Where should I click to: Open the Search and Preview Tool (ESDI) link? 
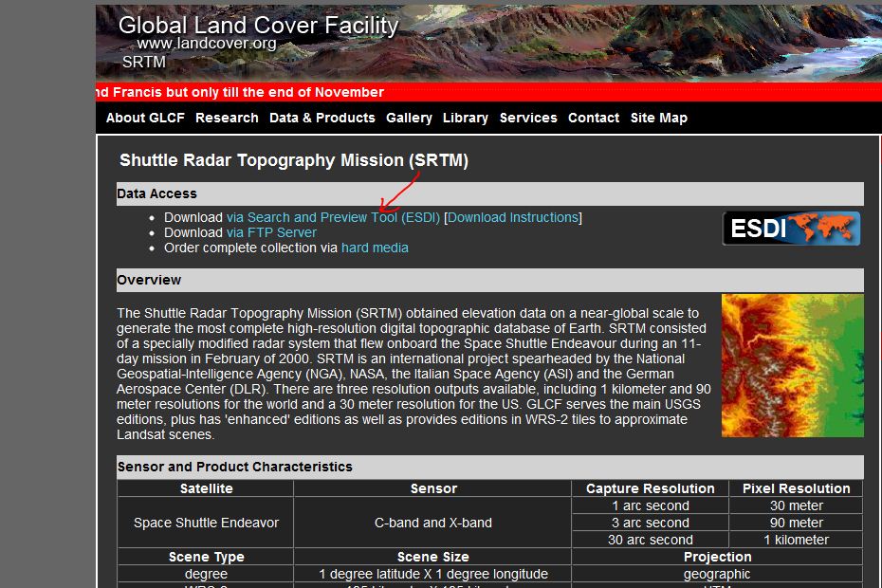click(x=333, y=217)
